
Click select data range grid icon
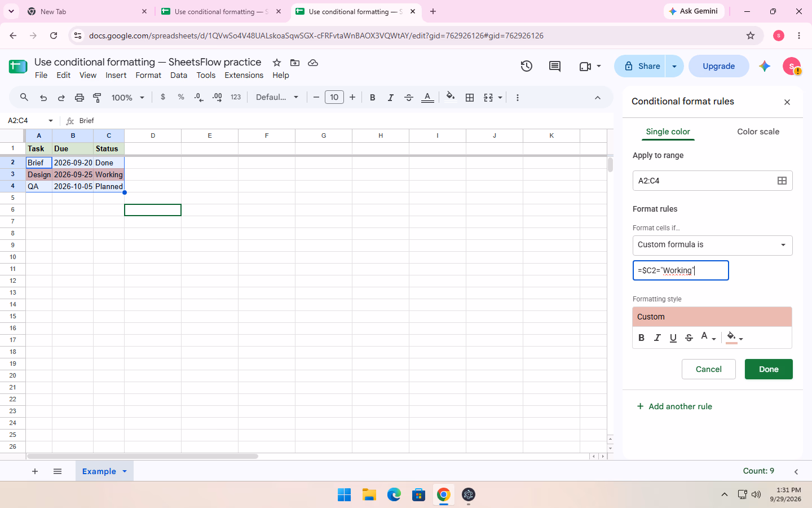(x=782, y=181)
